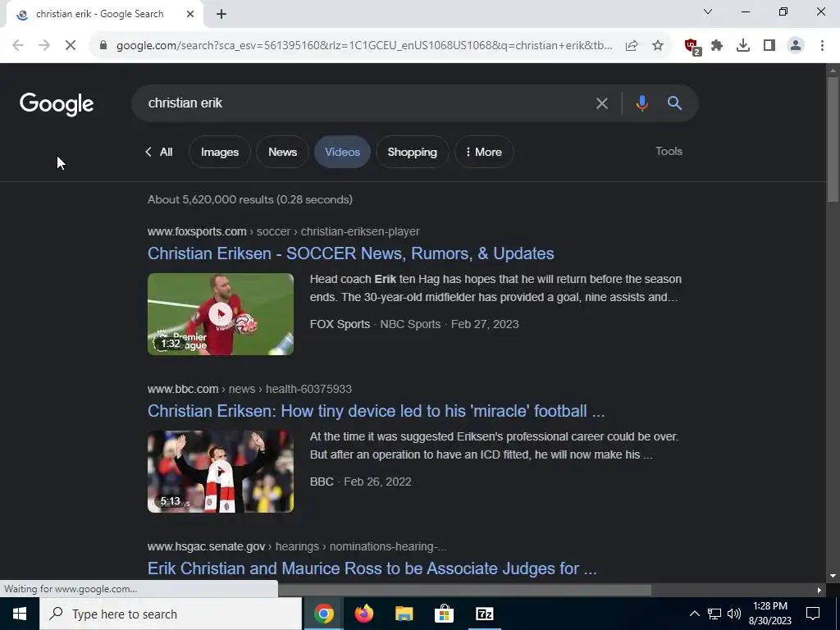Open Chrome profile avatar
The image size is (840, 630).
click(x=796, y=46)
